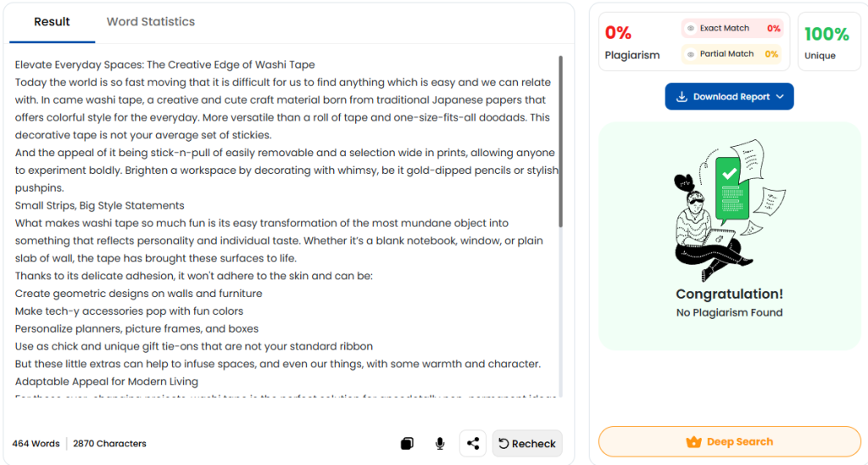The image size is (868, 465).
Task: Switch to the Result tab
Action: (x=52, y=22)
